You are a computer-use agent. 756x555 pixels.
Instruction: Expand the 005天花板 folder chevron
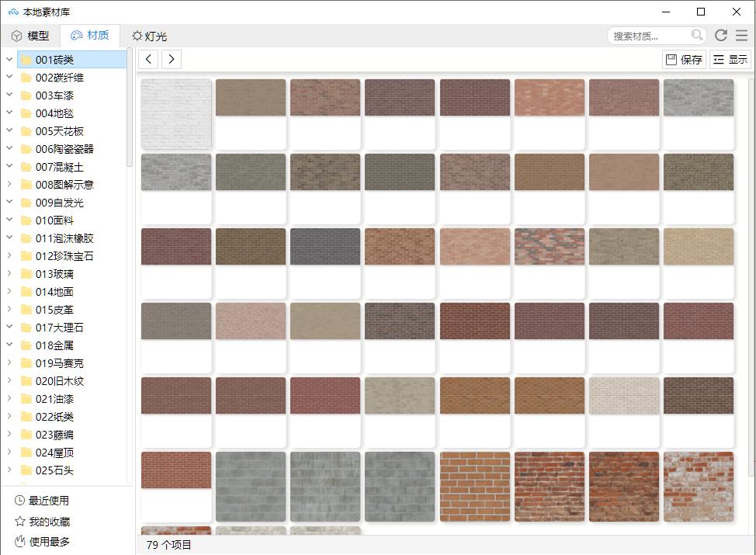(x=9, y=130)
